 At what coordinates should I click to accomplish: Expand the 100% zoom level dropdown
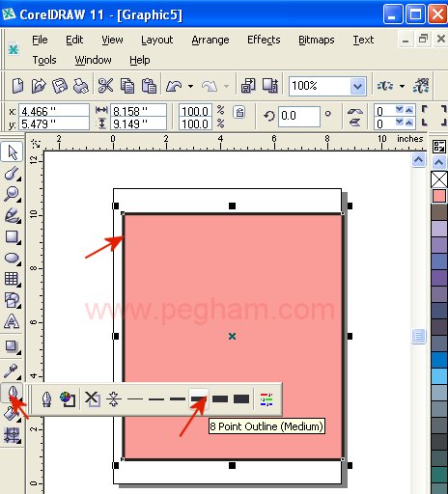(357, 86)
